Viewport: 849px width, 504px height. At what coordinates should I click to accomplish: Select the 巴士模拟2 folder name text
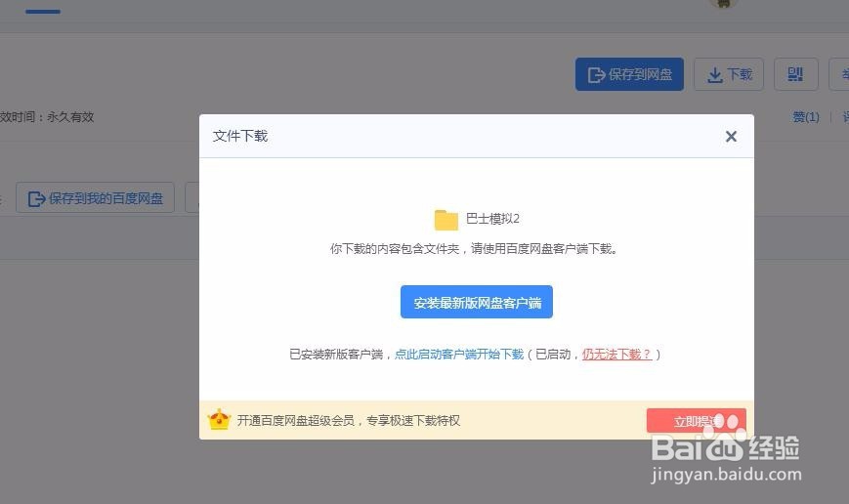point(492,219)
